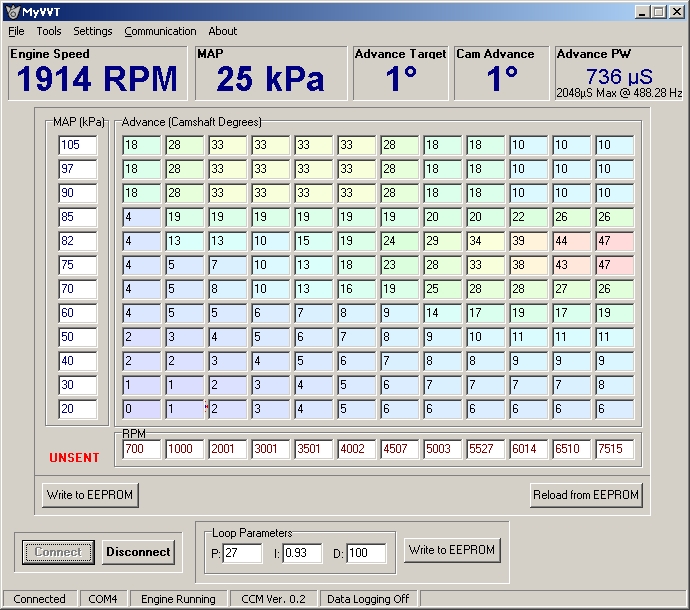This screenshot has height=610, width=690.
Task: Click the MyVVT application icon in title bar
Action: [13, 11]
